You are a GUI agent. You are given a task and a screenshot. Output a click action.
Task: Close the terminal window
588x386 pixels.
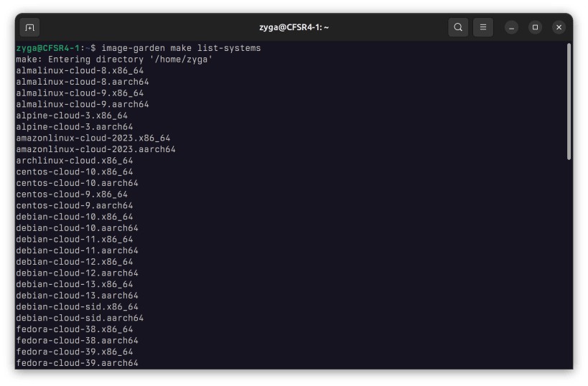coord(559,27)
